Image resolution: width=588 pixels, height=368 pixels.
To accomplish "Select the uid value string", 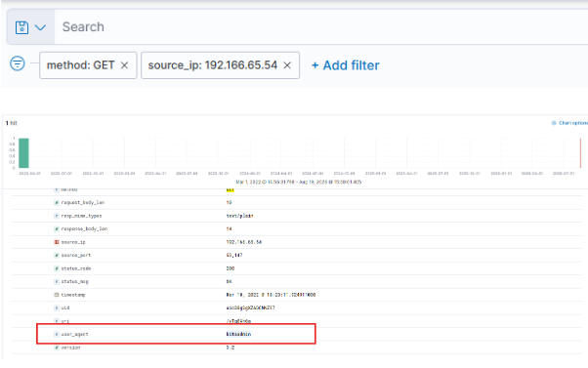I will 250,308.
